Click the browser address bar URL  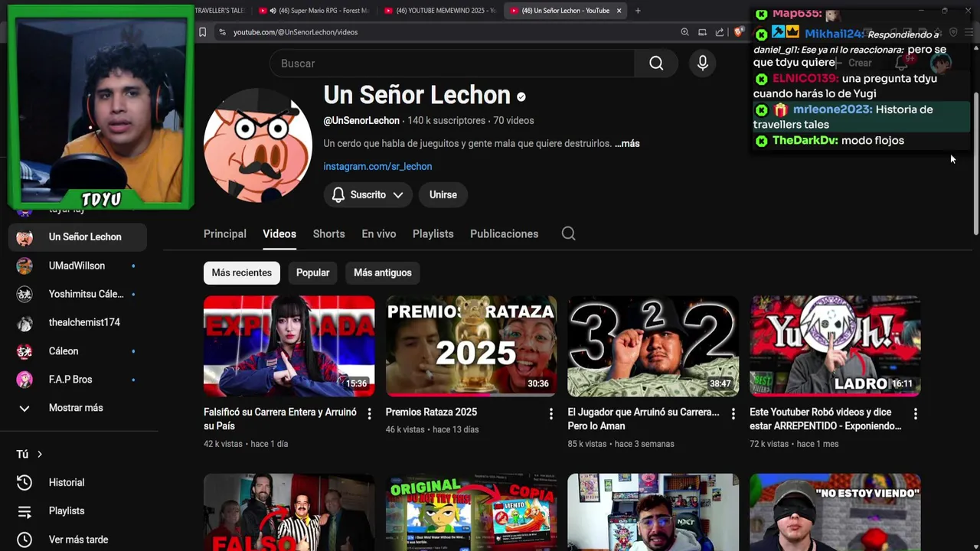296,32
